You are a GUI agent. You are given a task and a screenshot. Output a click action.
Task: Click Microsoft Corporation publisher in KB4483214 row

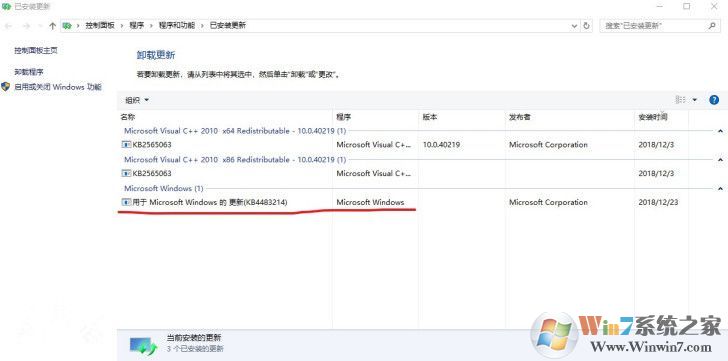coord(548,202)
